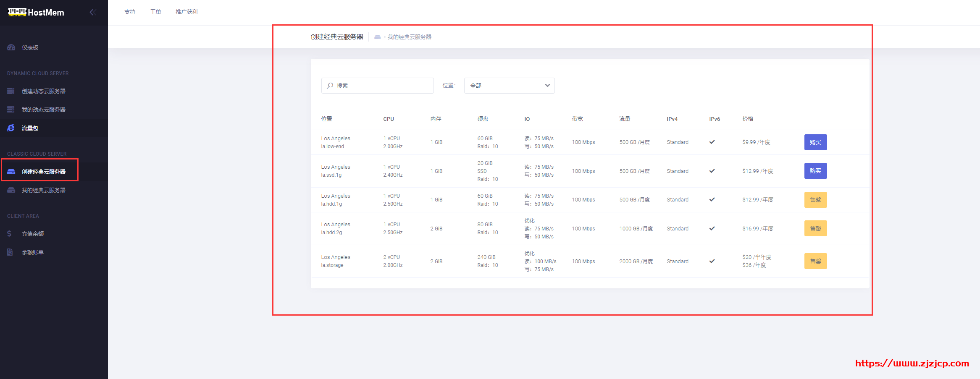Click the CPU column header
Image resolution: width=980 pixels, height=379 pixels.
tap(389, 119)
